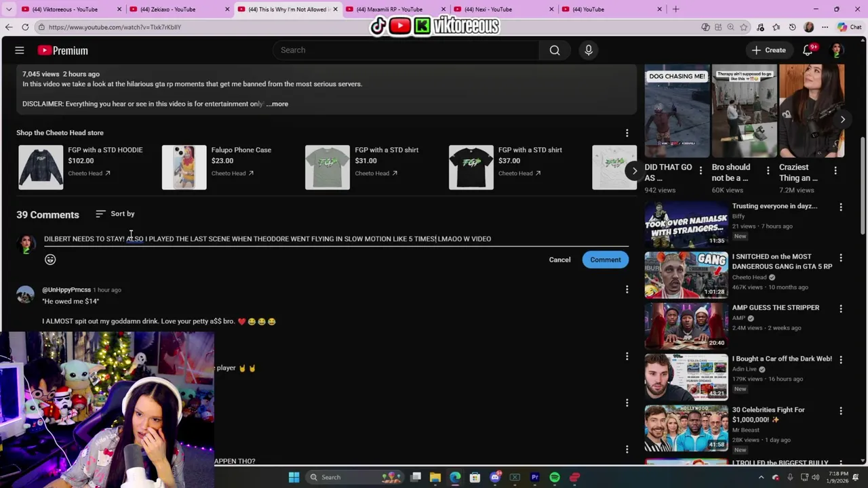Open Copilot Chat in the browser

pyautogui.click(x=849, y=27)
